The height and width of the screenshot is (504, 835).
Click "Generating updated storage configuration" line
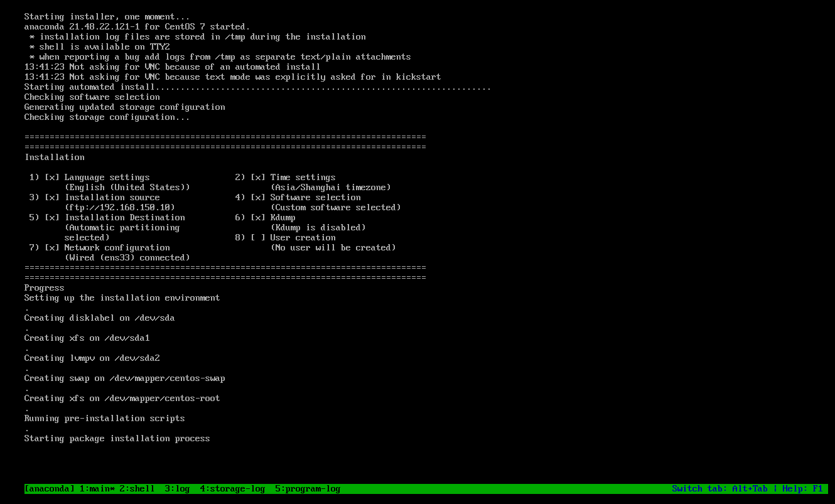[125, 107]
